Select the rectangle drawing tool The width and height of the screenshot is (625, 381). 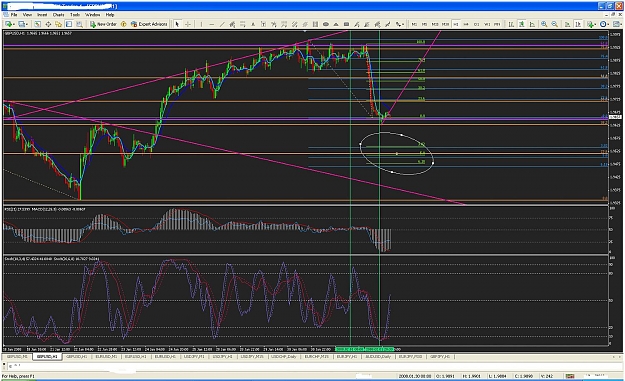(346, 24)
